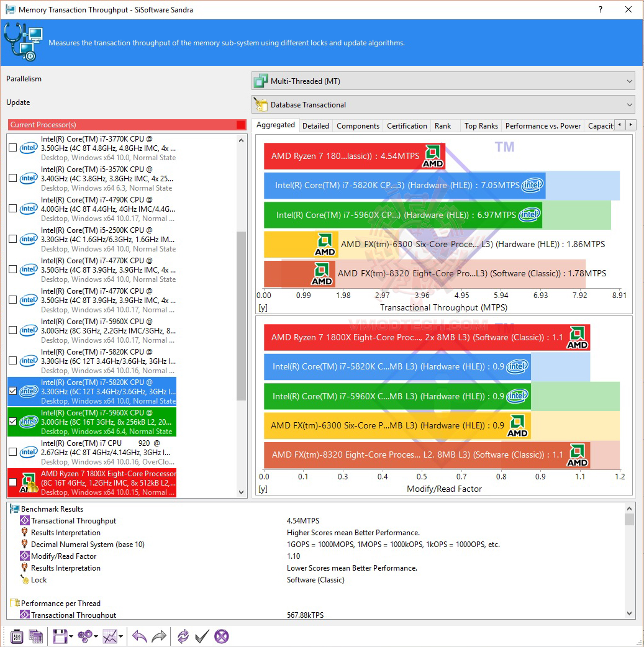The height and width of the screenshot is (647, 644).
Task: Select the Lock result row
Action: pos(39,580)
